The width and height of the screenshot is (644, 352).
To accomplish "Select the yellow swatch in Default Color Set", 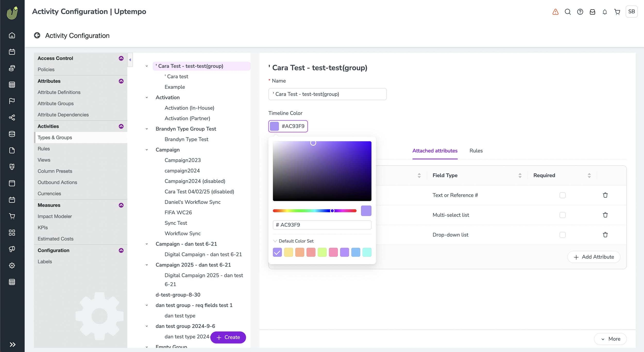I will 289,252.
